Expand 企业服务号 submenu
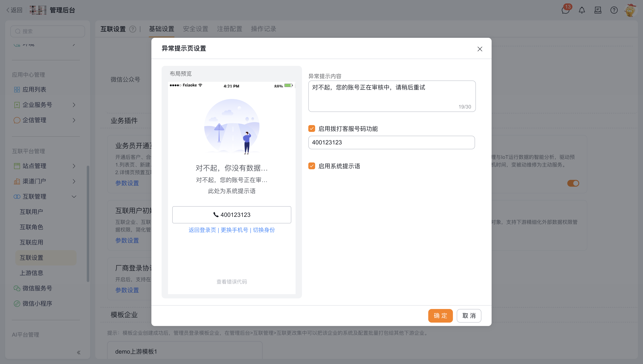 pos(74,105)
